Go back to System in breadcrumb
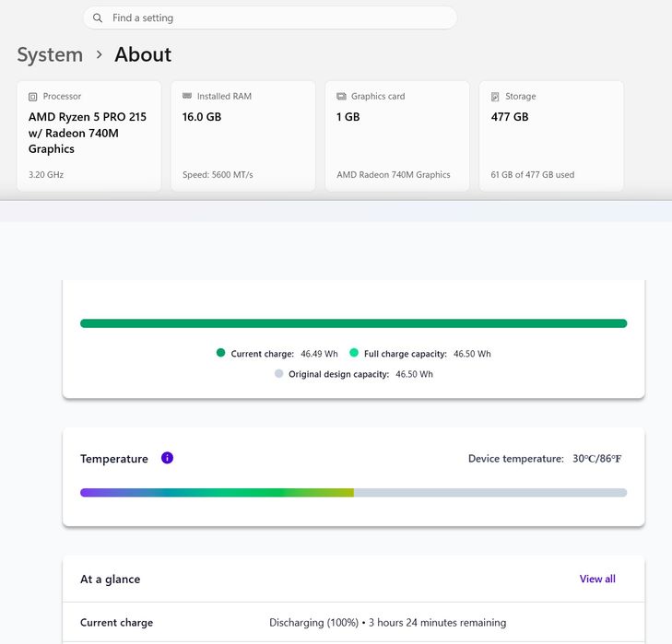Screen dimensions: 672x644 click(50, 55)
